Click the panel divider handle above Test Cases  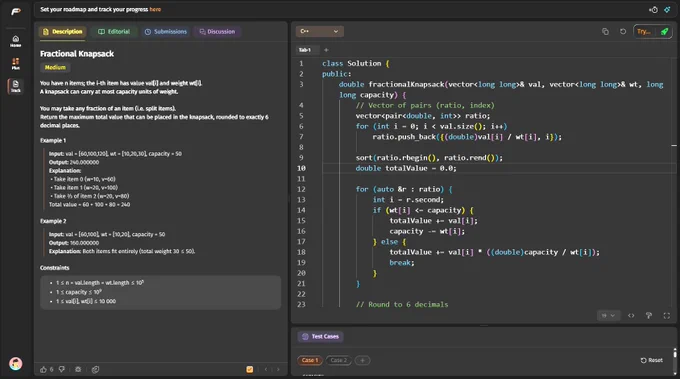coord(484,325)
